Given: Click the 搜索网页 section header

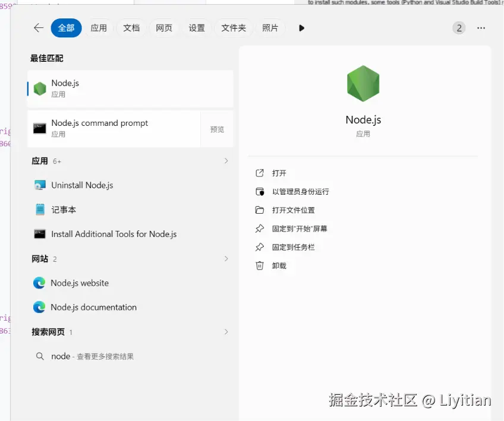Looking at the screenshot, I should pos(48,332).
